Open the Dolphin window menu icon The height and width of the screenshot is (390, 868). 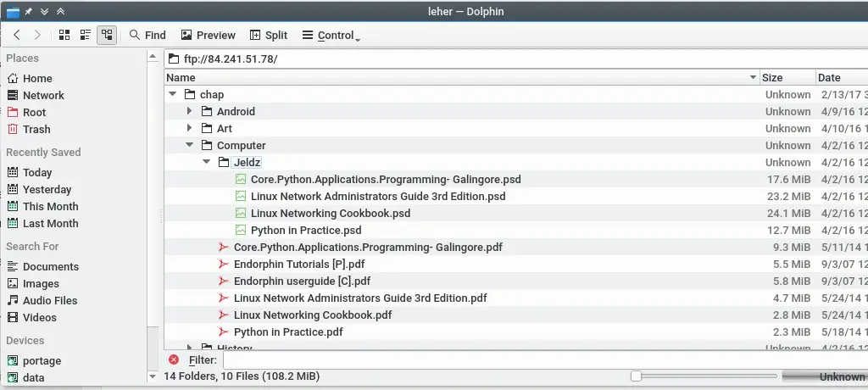(x=13, y=12)
